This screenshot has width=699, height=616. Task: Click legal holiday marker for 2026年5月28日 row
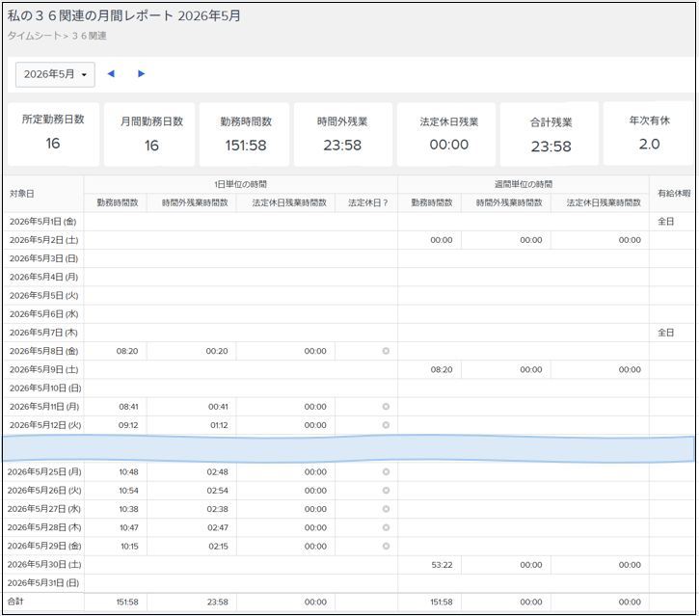tap(386, 527)
